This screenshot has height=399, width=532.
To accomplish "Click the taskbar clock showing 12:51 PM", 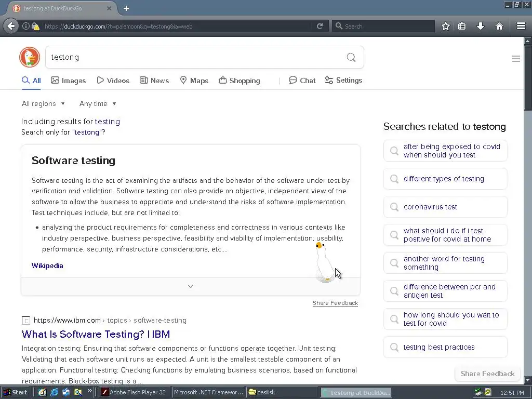I will pos(512,393).
